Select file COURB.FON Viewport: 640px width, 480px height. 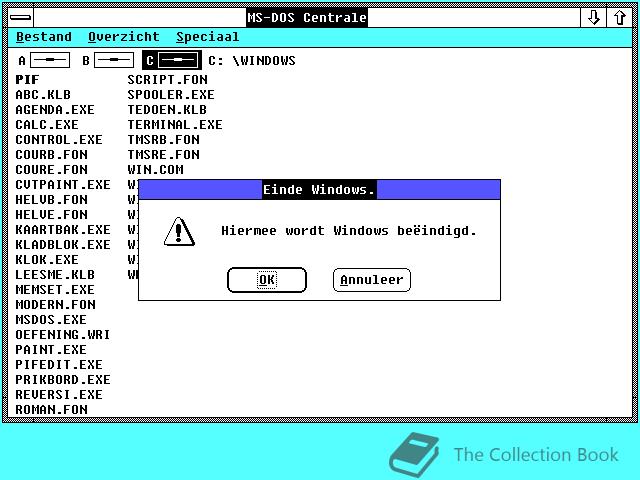pyautogui.click(x=51, y=155)
